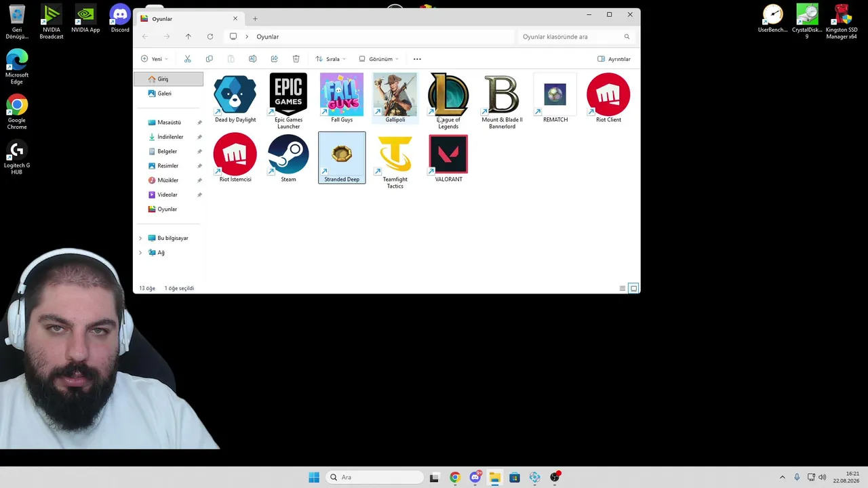Screen dimensions: 868x488
Task: Select the REMATCH shortcut
Action: [555, 99]
